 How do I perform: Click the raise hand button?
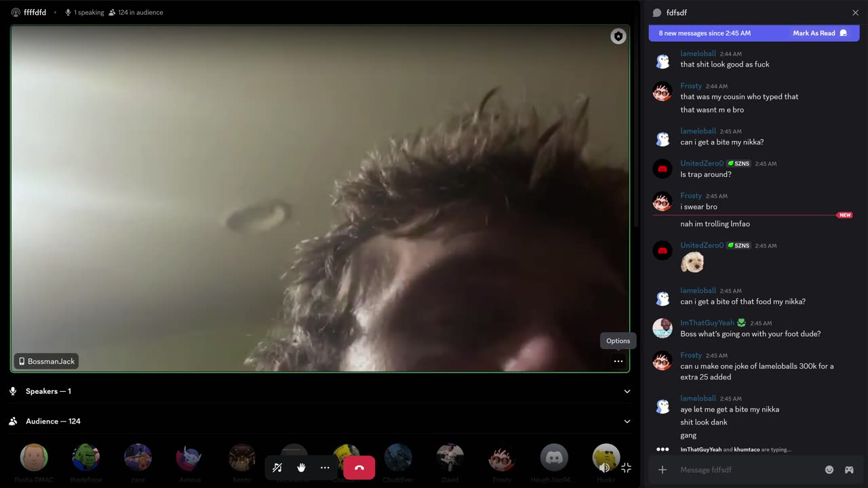coord(301,468)
